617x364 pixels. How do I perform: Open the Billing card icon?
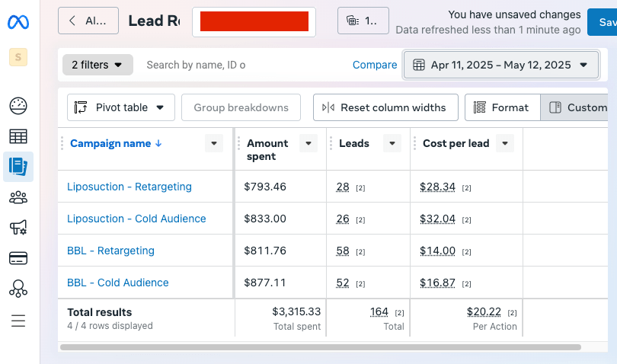(x=18, y=258)
